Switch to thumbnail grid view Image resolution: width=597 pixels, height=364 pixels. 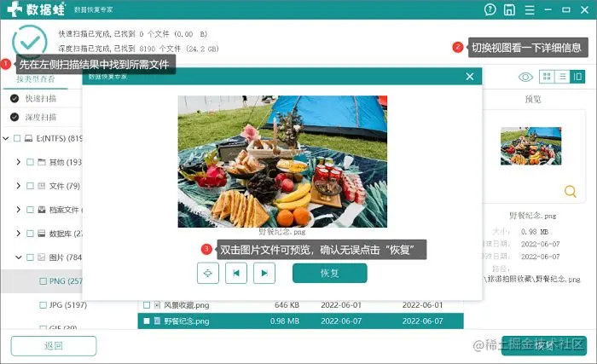[548, 77]
